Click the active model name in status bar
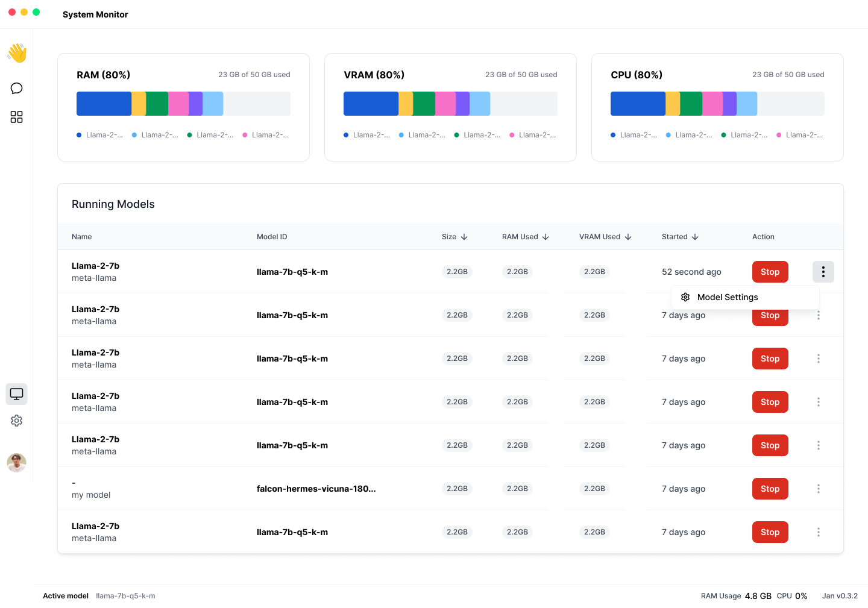 [125, 596]
